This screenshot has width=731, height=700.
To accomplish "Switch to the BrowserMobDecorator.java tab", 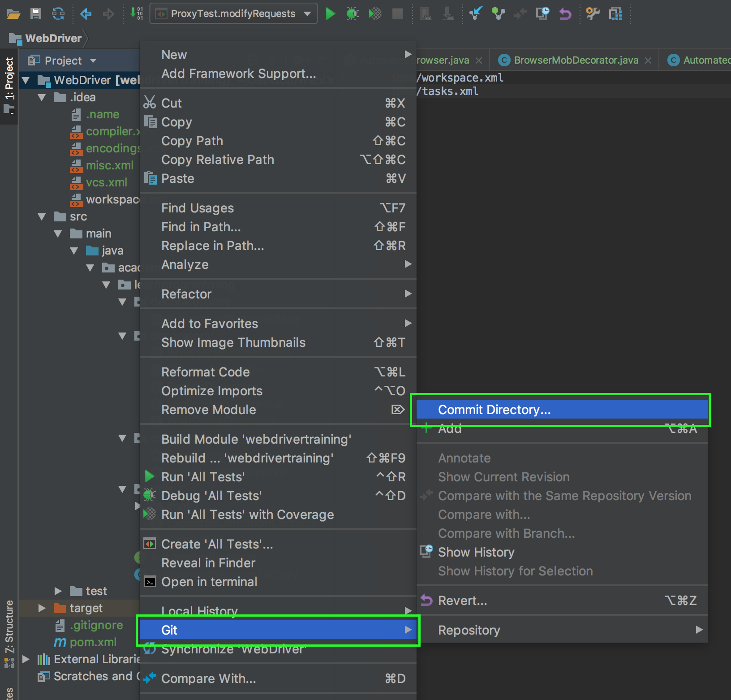I will pos(576,60).
